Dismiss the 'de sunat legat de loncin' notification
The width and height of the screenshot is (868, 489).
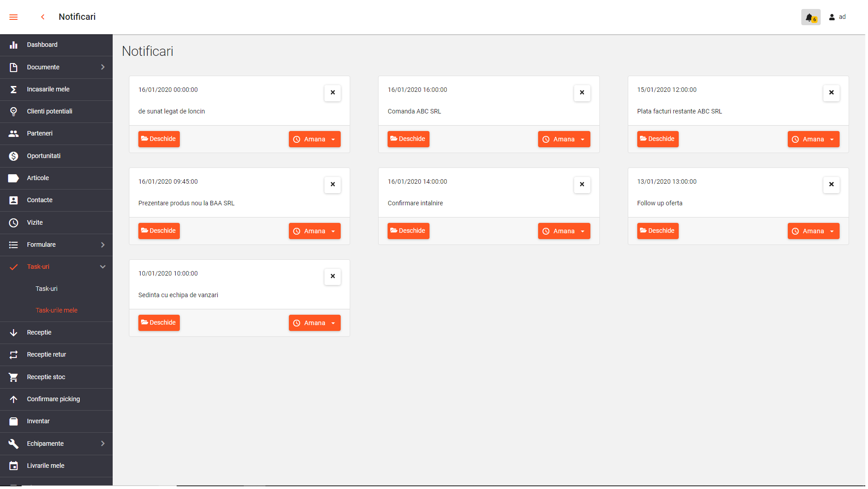(x=333, y=93)
